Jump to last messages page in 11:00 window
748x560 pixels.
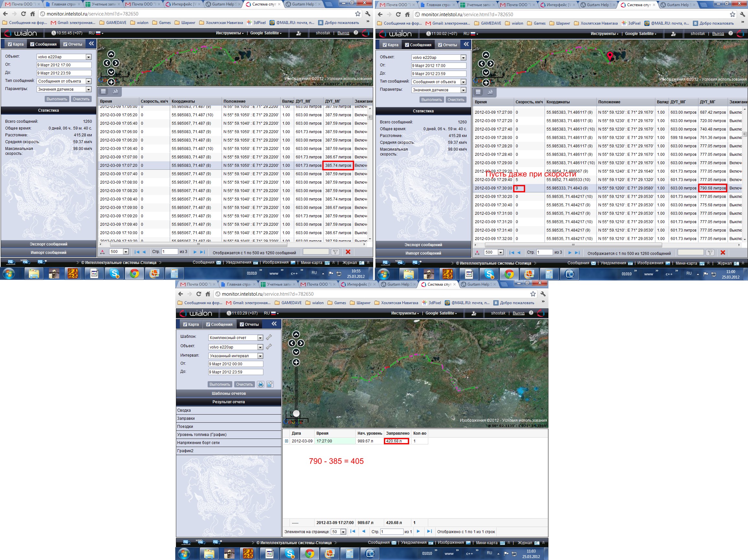click(x=577, y=253)
